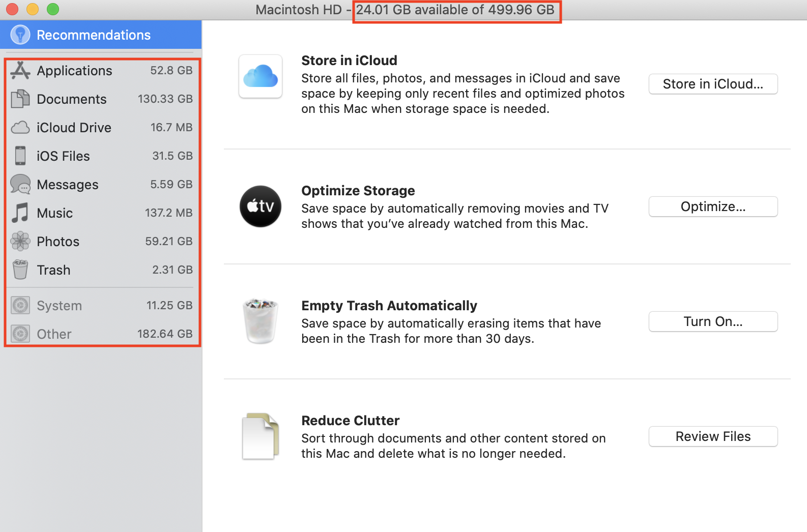The width and height of the screenshot is (807, 532).
Task: Click the Macintosh HD title text
Action: pos(298,10)
